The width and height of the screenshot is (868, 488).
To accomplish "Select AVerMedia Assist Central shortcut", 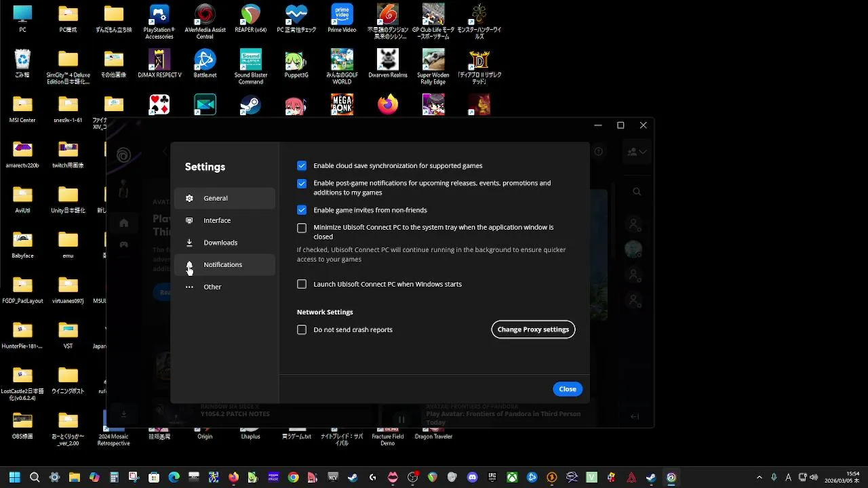I will pos(205,22).
